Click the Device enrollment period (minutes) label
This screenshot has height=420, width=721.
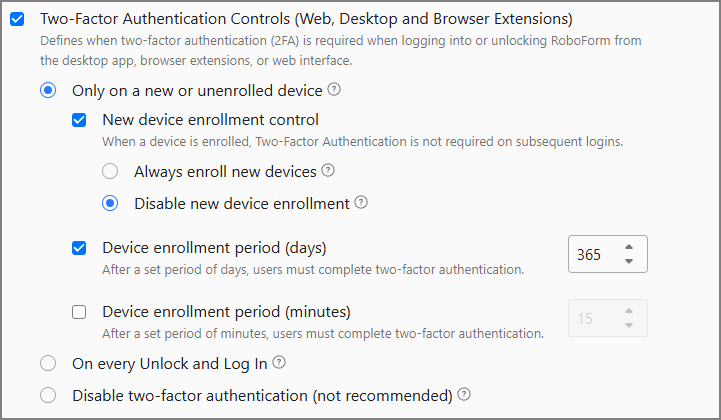click(226, 311)
